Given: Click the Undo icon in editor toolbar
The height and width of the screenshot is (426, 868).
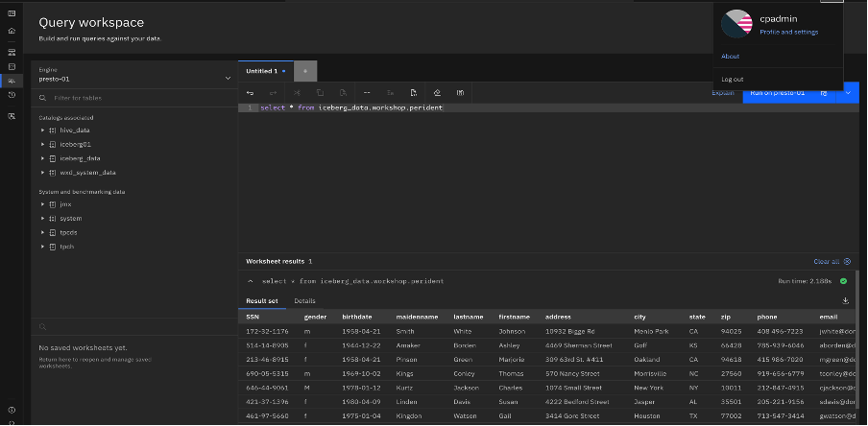Looking at the screenshot, I should [251, 93].
